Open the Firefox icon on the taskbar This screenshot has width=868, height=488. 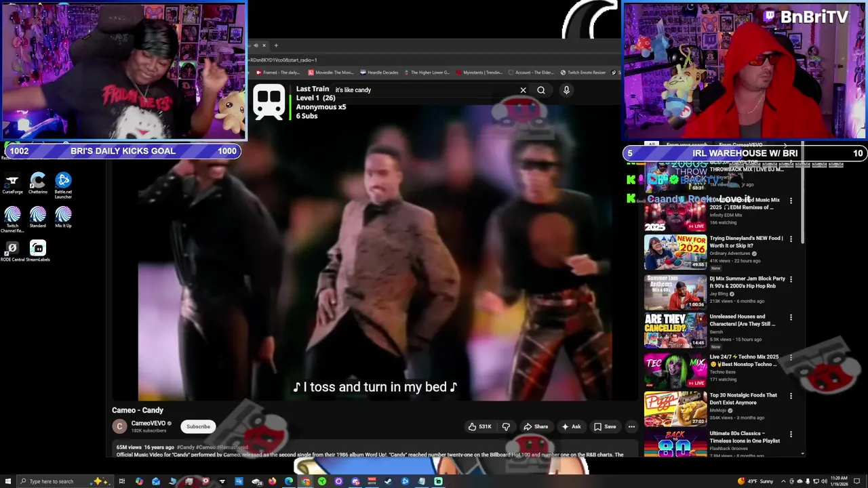[x=272, y=481]
